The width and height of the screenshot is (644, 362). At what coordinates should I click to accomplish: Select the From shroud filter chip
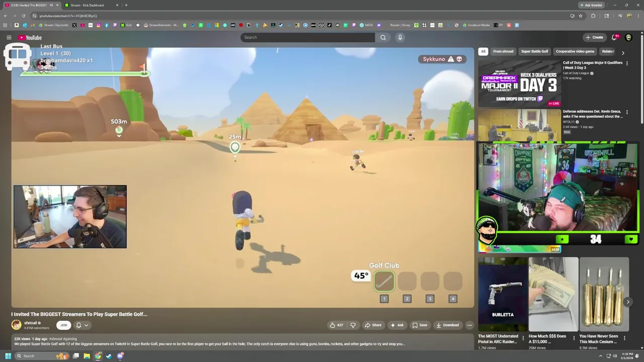click(503, 51)
